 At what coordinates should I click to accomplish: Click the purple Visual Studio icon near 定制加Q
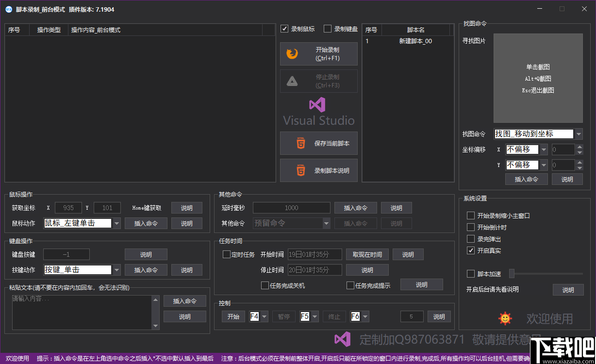tap(343, 339)
